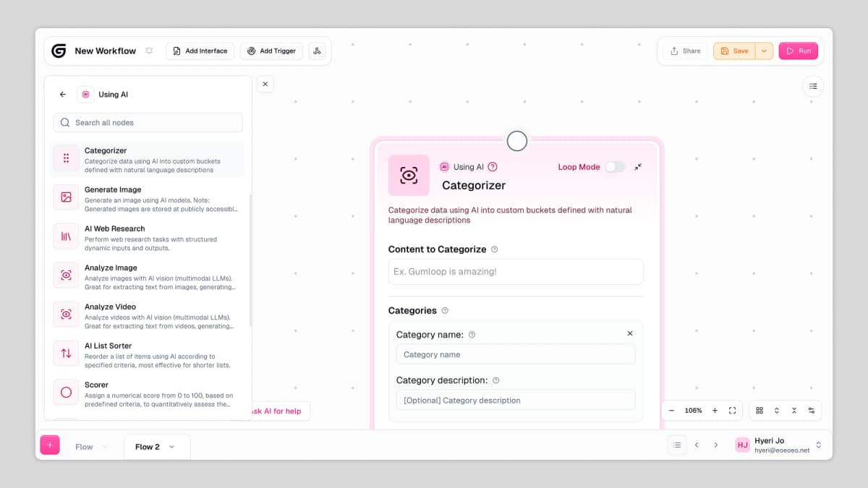Collapse the Categorizer node with the arrows icon
This screenshot has width=868, height=488.
click(638, 167)
